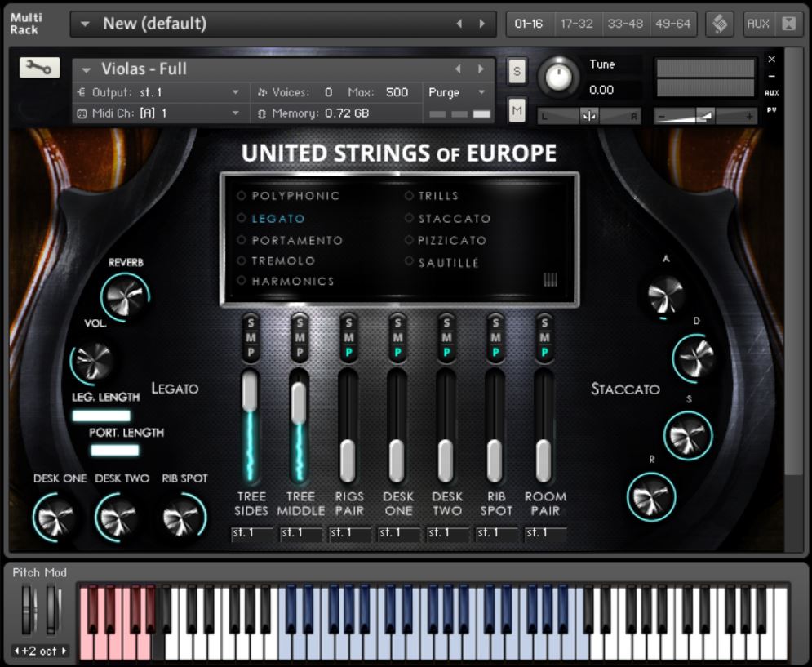This screenshot has width=812, height=667.
Task: Click the small keyboard icon in articulation panel
Action: click(x=551, y=280)
